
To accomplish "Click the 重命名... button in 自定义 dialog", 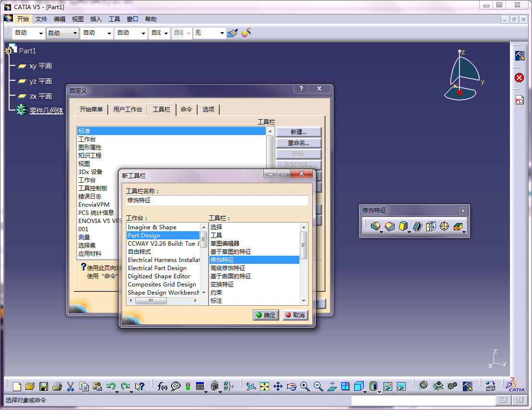I will [298, 143].
